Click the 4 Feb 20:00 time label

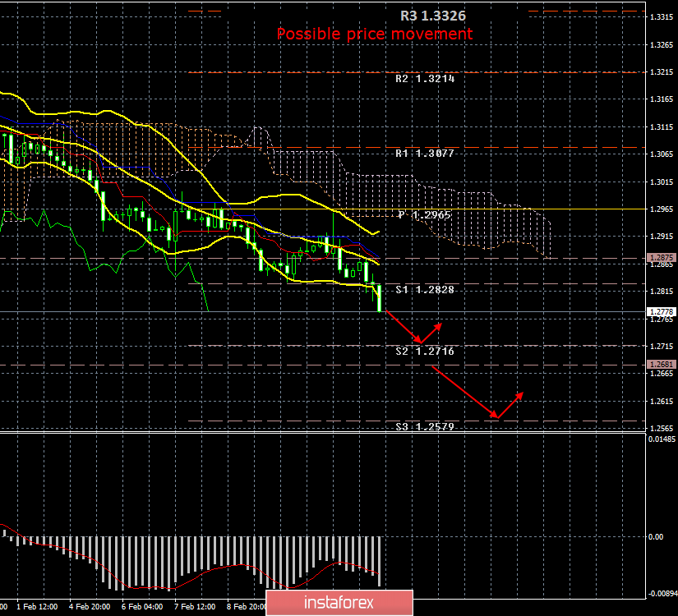tap(90, 606)
